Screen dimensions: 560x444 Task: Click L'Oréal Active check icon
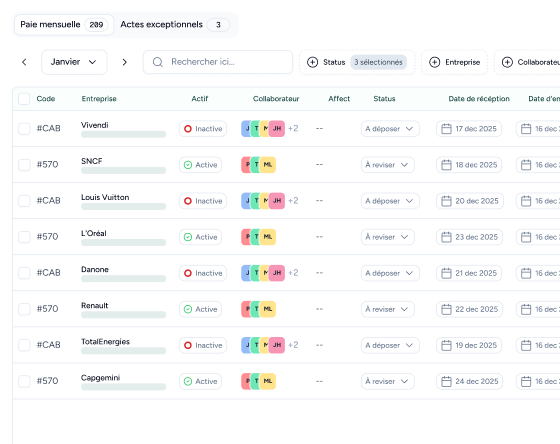point(188,237)
